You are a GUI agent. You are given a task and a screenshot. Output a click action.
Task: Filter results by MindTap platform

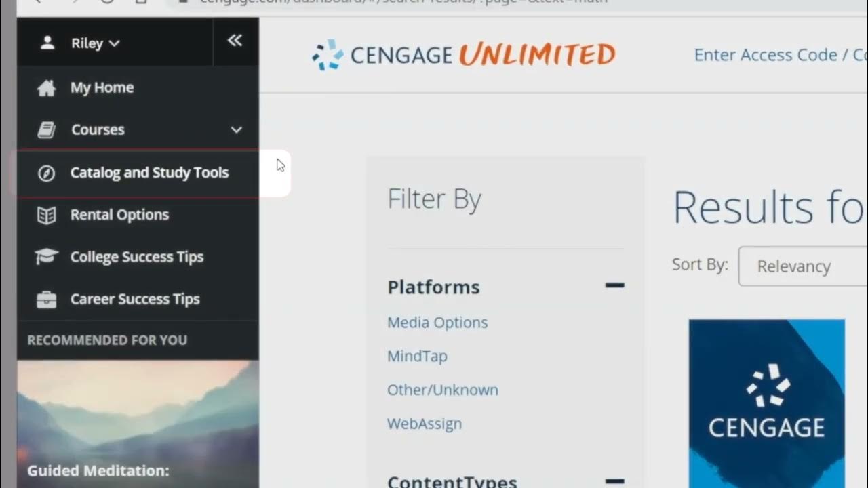(x=417, y=356)
